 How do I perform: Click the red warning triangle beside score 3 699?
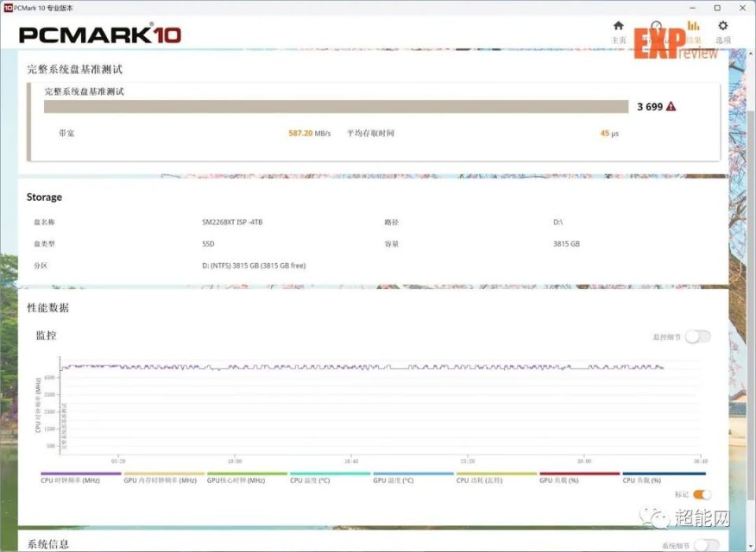(x=671, y=106)
